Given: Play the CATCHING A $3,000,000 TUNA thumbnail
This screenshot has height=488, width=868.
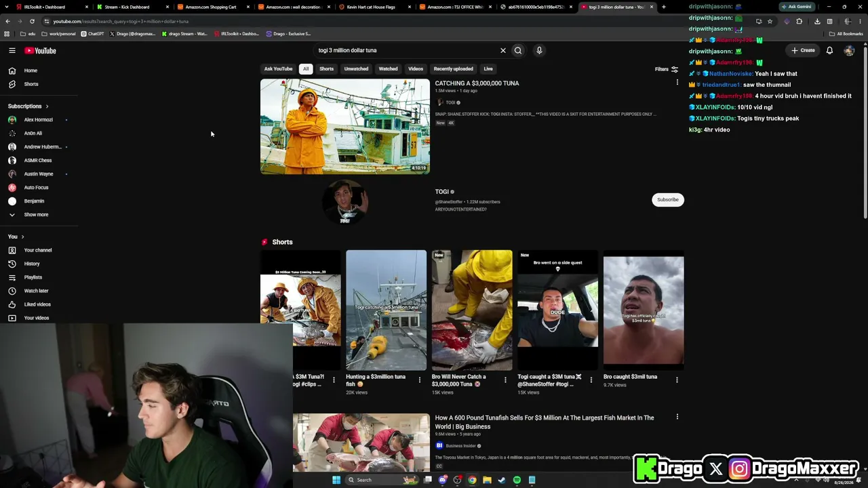Looking at the screenshot, I should (x=345, y=127).
